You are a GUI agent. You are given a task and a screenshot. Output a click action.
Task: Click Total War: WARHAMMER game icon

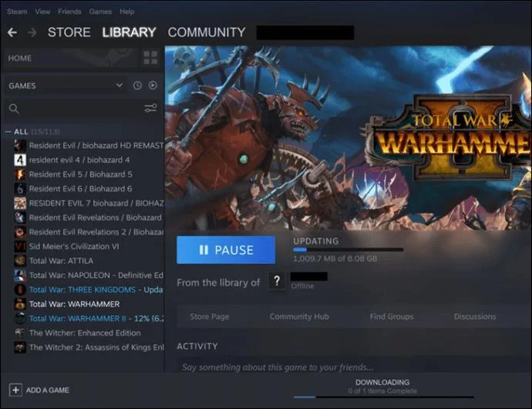(x=20, y=304)
